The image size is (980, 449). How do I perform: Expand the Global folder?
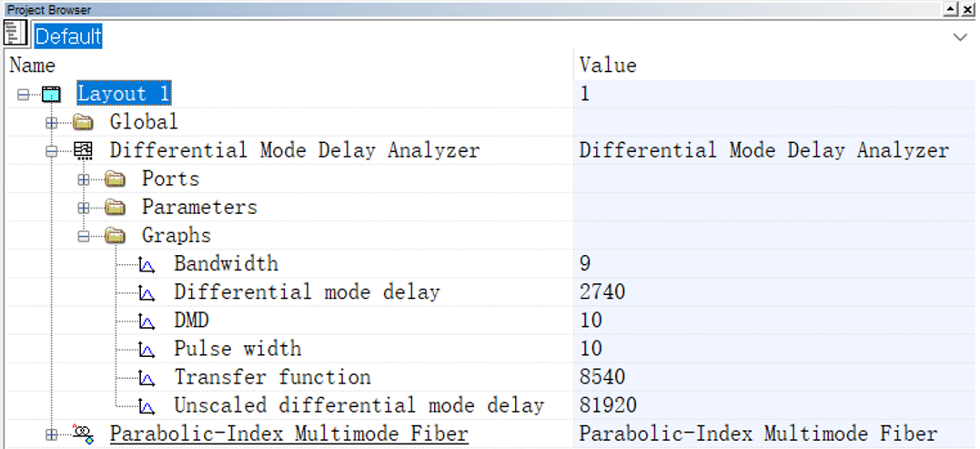(x=51, y=123)
